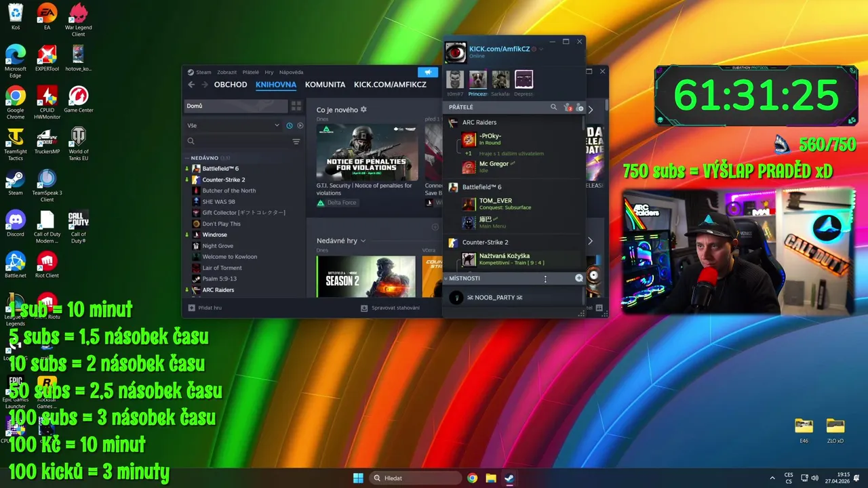Open Co je nového settings gear

[363, 110]
